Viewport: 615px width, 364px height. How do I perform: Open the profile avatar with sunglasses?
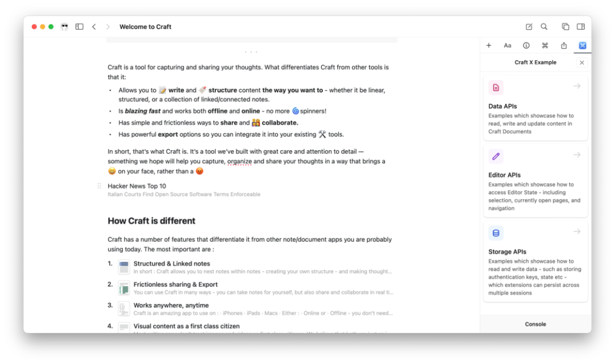pyautogui.click(x=64, y=27)
